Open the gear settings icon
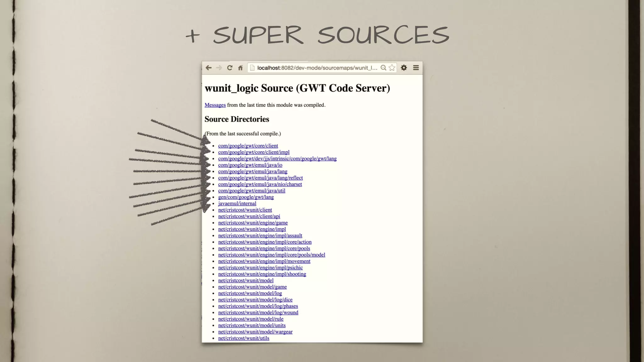Viewport: 644px width, 362px height. coord(404,68)
